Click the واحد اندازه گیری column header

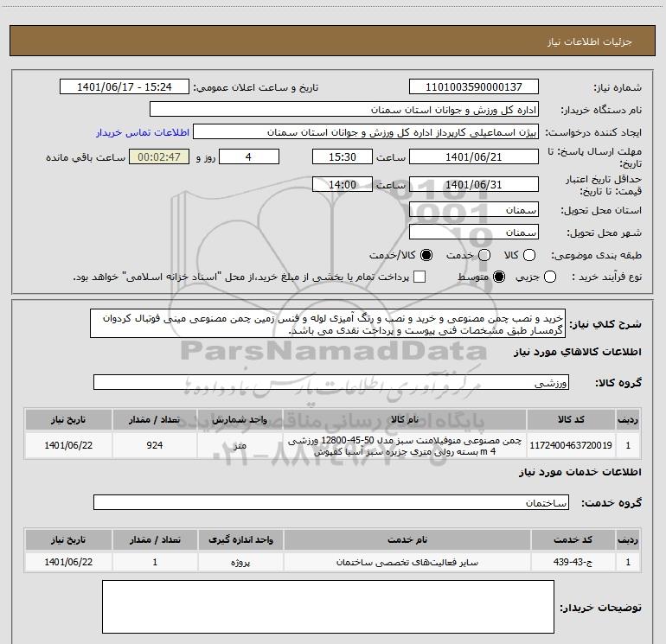pyautogui.click(x=240, y=539)
